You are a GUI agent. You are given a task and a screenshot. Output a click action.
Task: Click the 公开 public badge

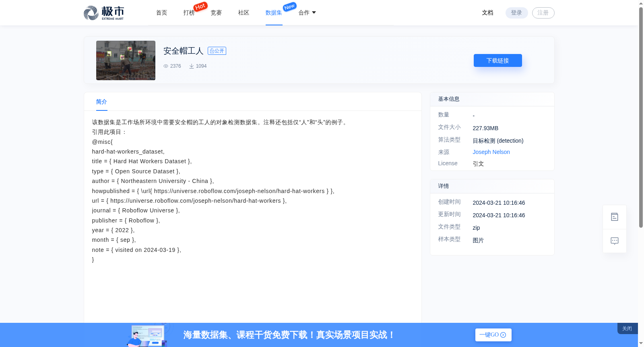pos(217,51)
